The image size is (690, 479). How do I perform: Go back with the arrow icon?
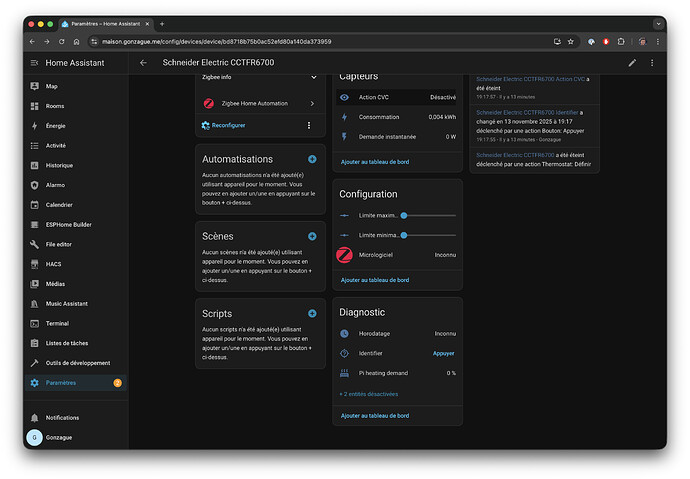pyautogui.click(x=143, y=62)
